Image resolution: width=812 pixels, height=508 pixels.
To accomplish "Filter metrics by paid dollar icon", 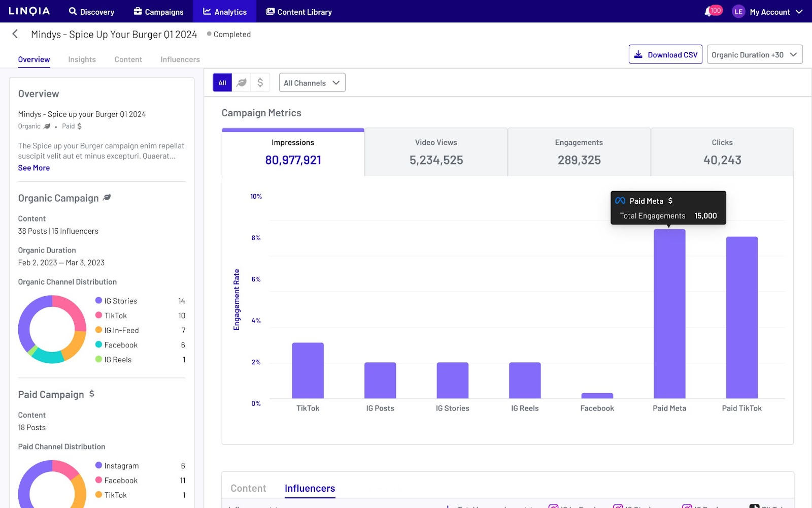I will click(x=260, y=82).
